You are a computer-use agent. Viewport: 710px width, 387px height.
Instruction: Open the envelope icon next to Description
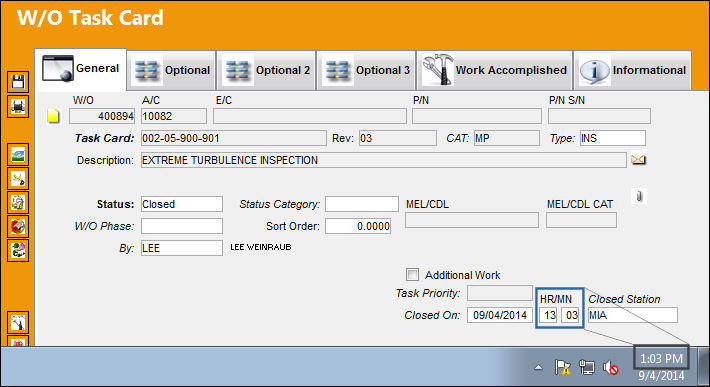point(638,160)
